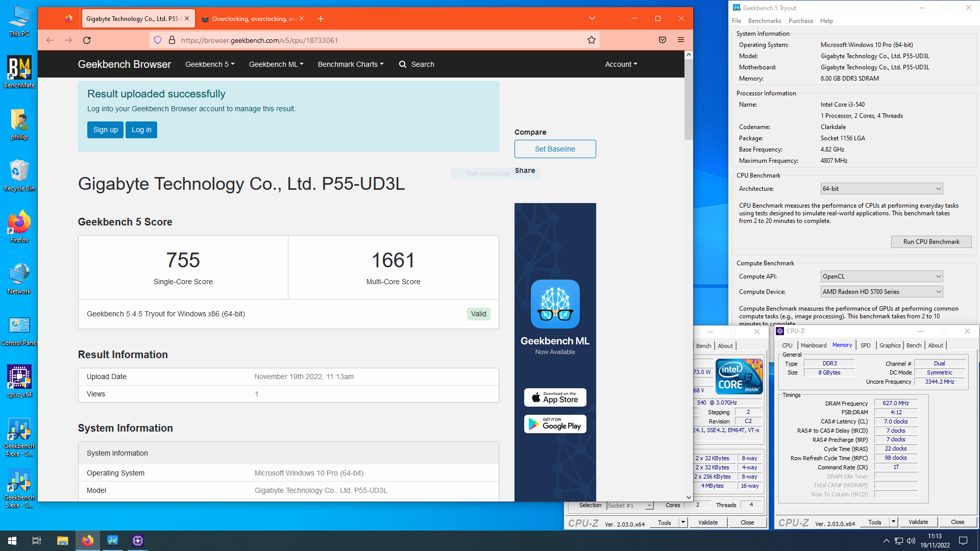Open Compute Device Radeon combo box

[x=881, y=292]
